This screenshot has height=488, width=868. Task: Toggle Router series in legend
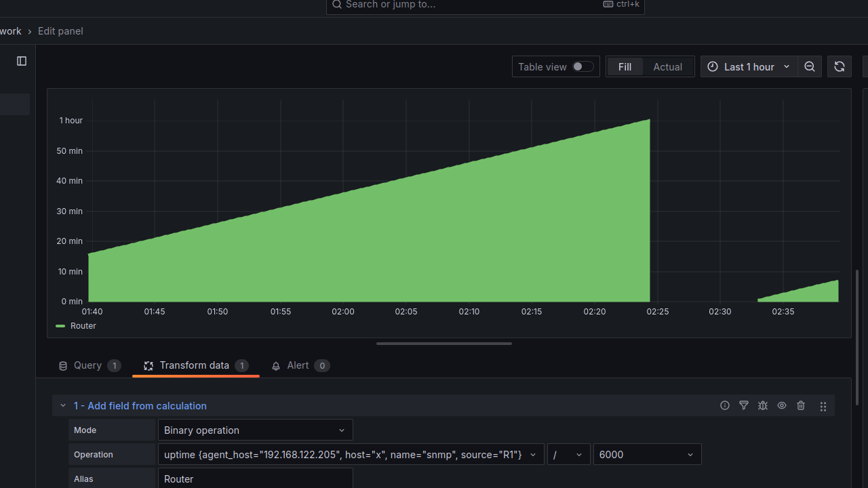point(83,326)
